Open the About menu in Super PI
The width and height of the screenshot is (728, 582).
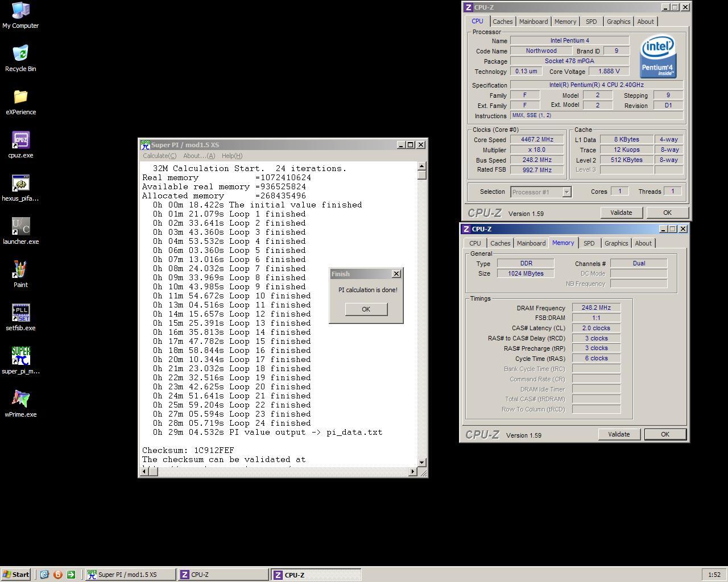click(x=199, y=156)
